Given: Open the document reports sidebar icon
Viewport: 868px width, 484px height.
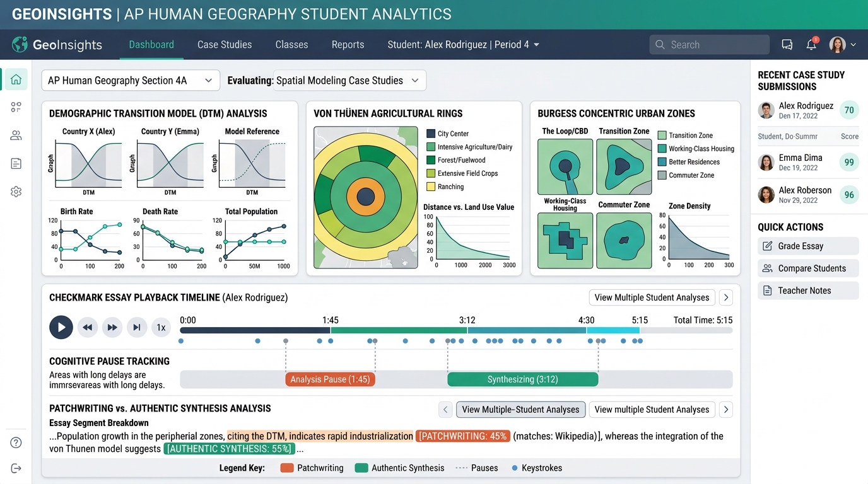Looking at the screenshot, I should (x=16, y=164).
